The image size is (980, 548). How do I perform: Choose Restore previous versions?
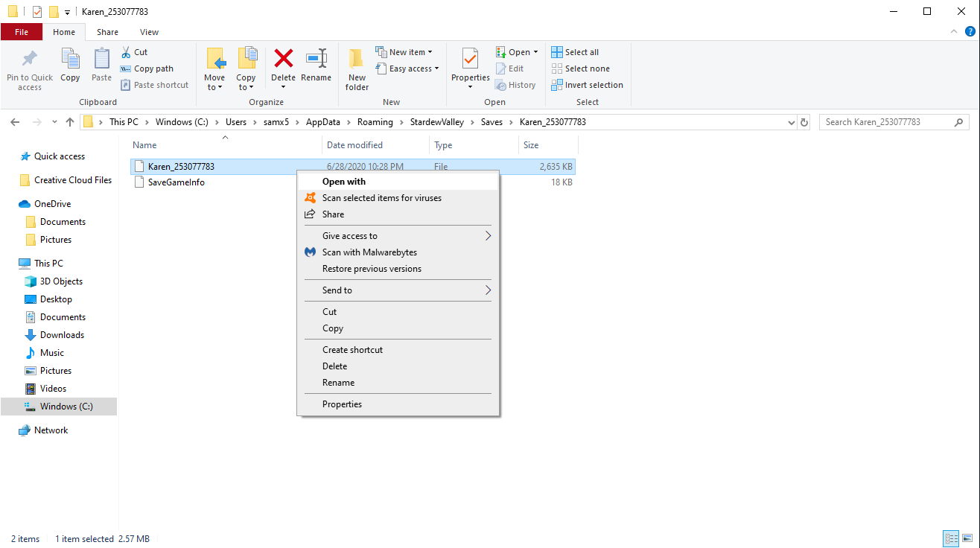pos(398,269)
